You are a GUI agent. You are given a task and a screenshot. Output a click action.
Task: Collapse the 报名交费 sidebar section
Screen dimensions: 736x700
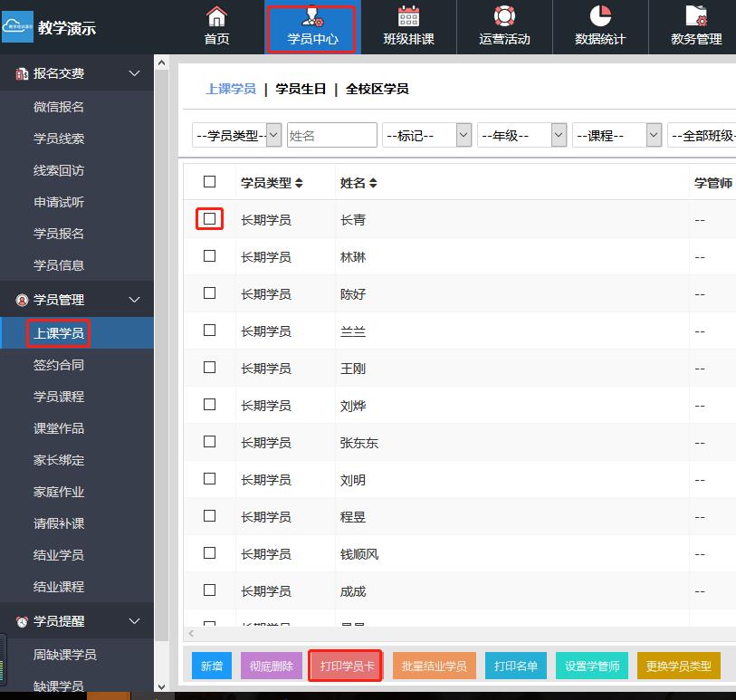pos(134,73)
